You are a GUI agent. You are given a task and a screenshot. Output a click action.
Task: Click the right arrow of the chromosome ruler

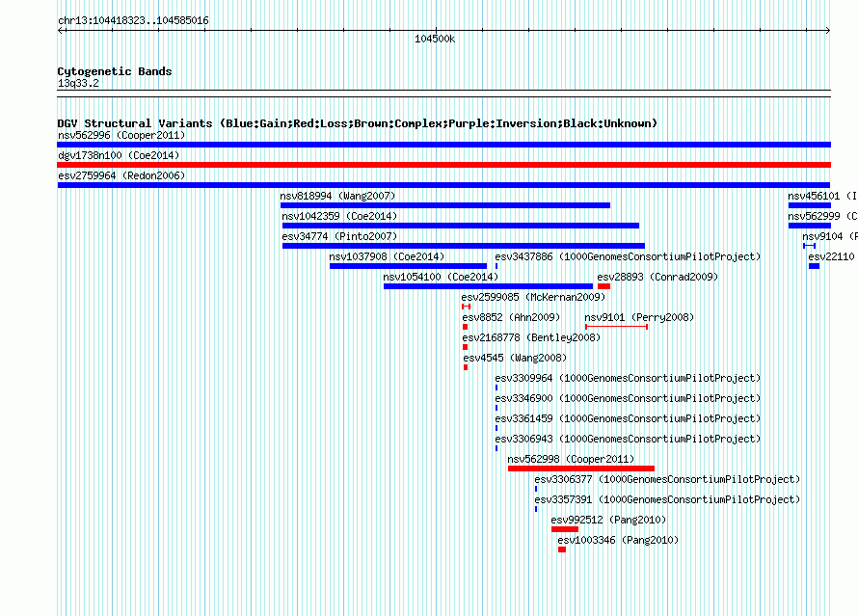click(x=827, y=31)
